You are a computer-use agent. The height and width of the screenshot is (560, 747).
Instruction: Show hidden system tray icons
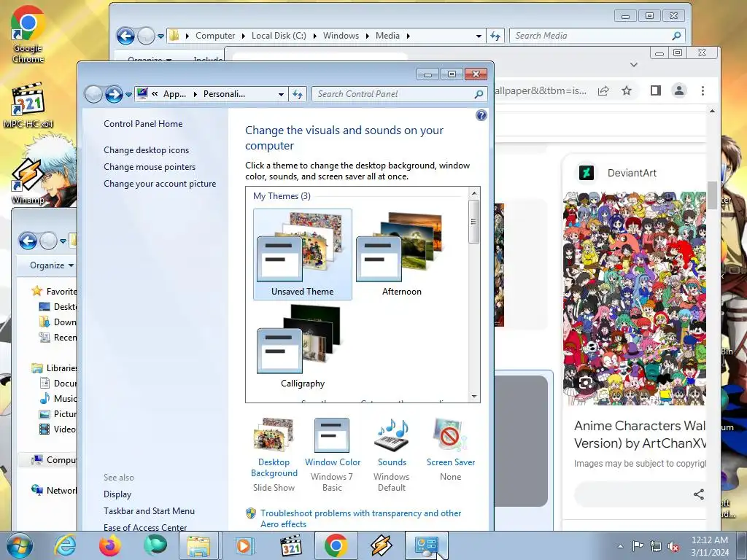coord(620,546)
